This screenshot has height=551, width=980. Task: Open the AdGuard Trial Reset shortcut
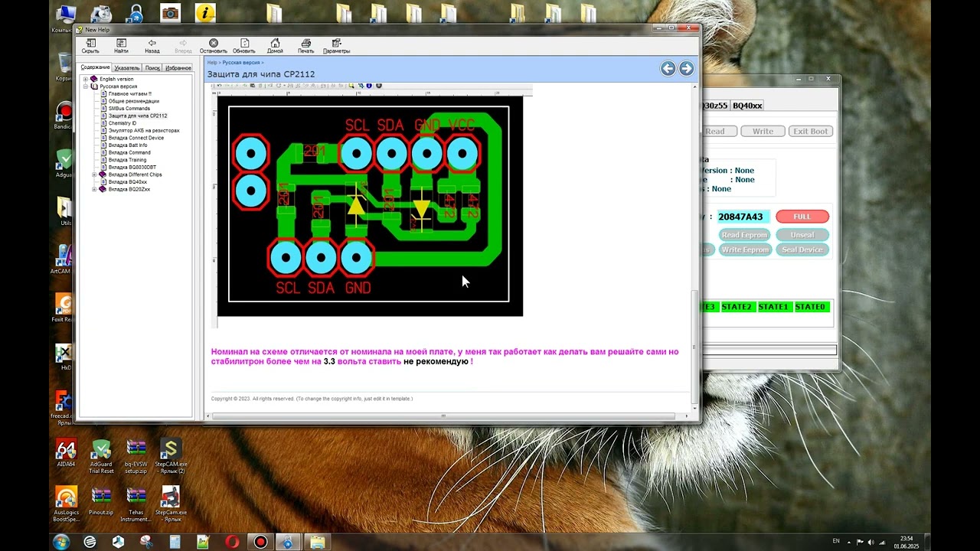(101, 456)
